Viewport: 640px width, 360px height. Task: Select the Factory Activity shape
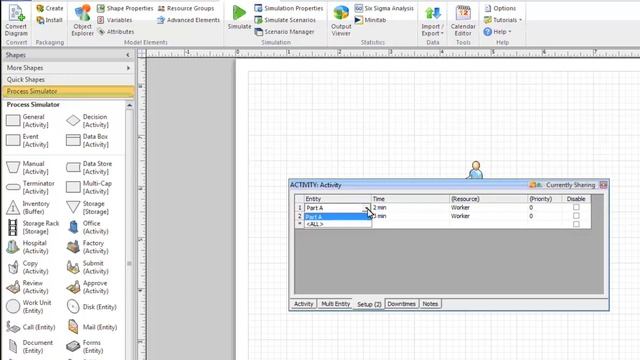click(88, 247)
